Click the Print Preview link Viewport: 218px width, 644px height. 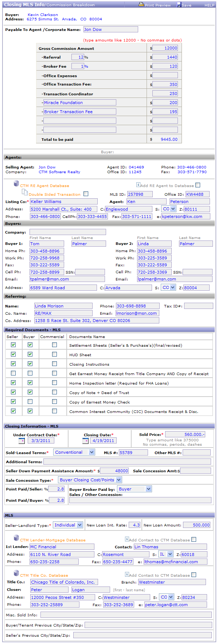[157, 5]
